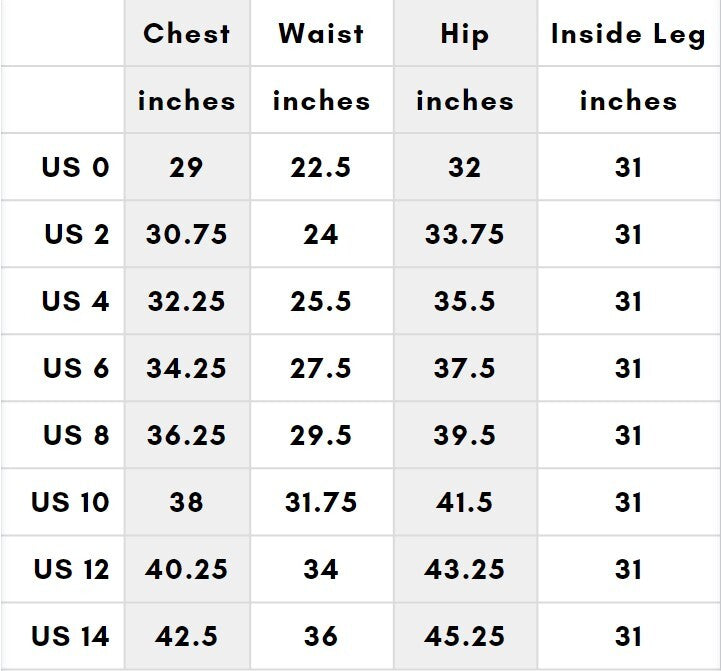Click the Inside Leg column header
Viewport: 721px width, 671px height.
pos(628,34)
